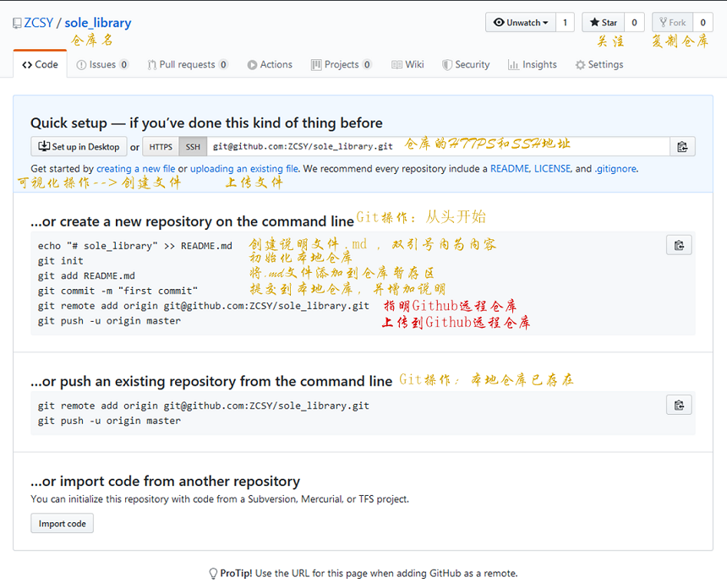Copy the repository URL to clipboard

coord(682,146)
